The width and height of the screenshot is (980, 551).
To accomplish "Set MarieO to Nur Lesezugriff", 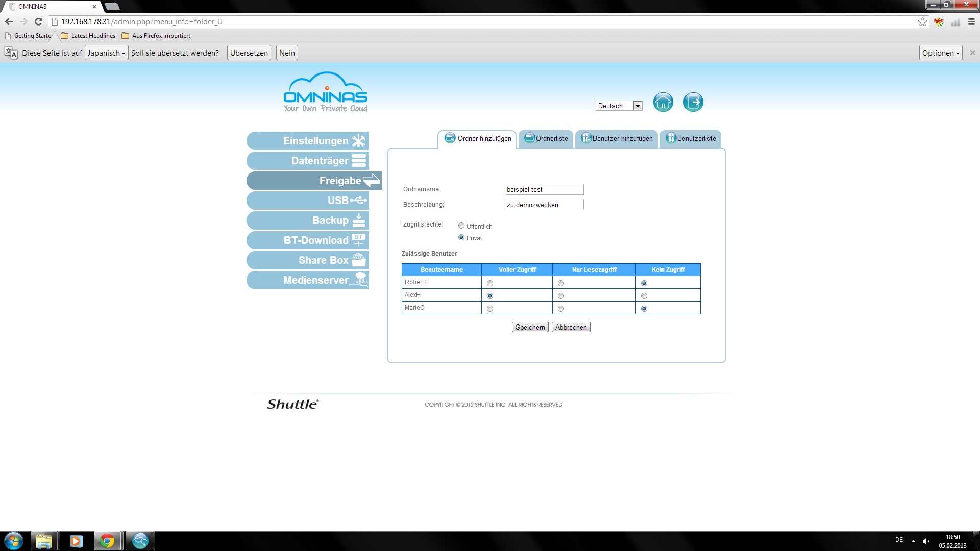I will (x=561, y=309).
